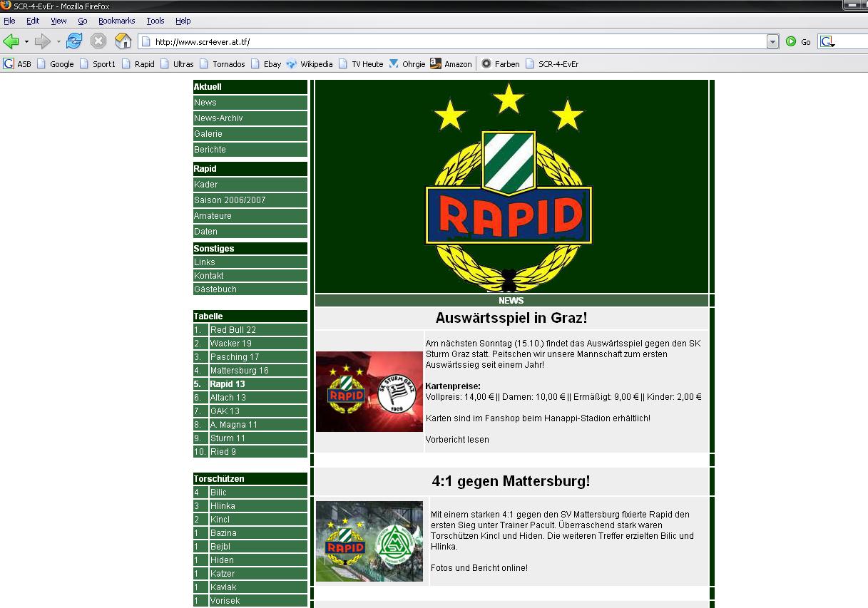
Task: Open the Go menu
Action: pyautogui.click(x=83, y=21)
